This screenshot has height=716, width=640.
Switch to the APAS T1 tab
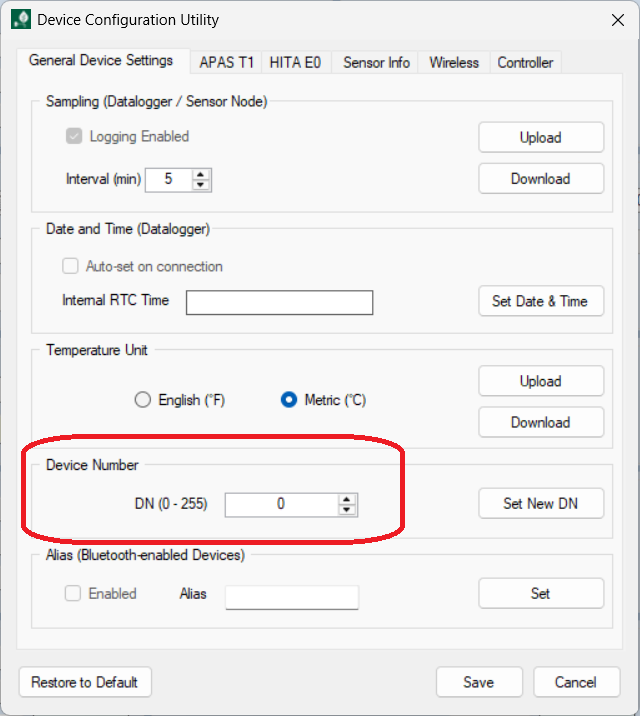226,62
